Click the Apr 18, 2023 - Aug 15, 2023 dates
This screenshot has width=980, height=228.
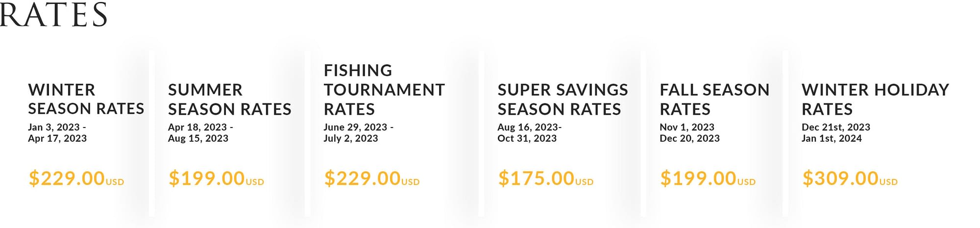(200, 133)
